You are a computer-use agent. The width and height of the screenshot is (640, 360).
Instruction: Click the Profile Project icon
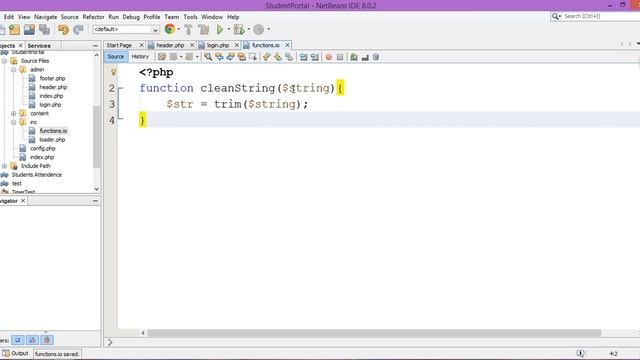coord(258,29)
